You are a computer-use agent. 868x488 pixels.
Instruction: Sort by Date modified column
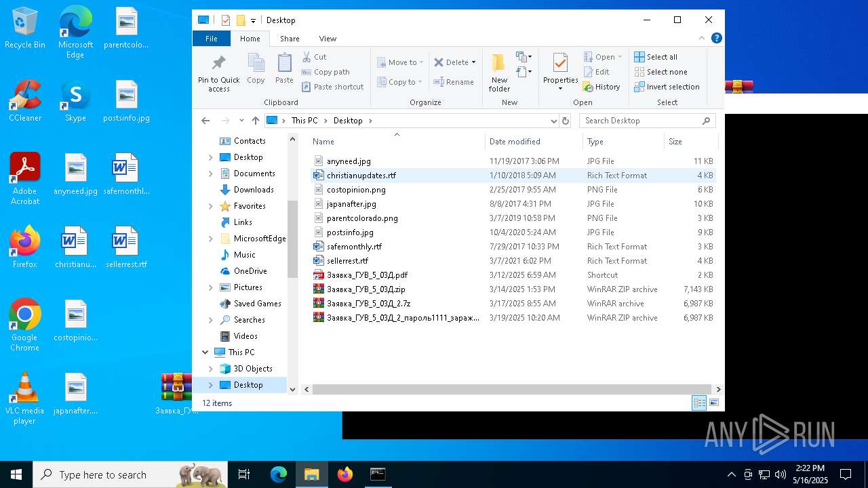(534, 142)
